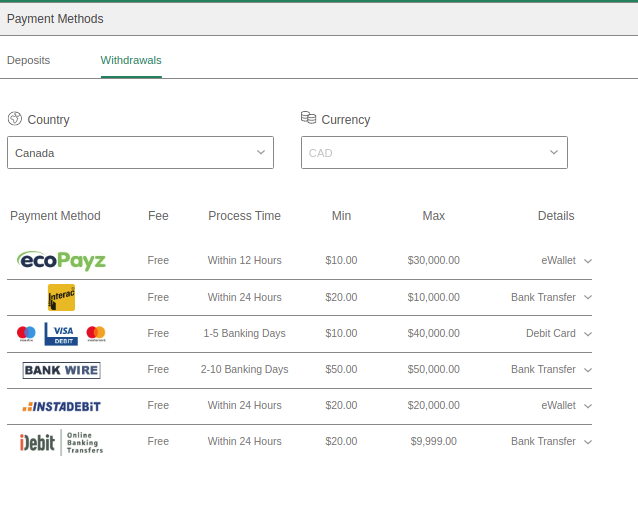
Task: Click '1-5 Banking Days' process time
Action: tap(245, 333)
